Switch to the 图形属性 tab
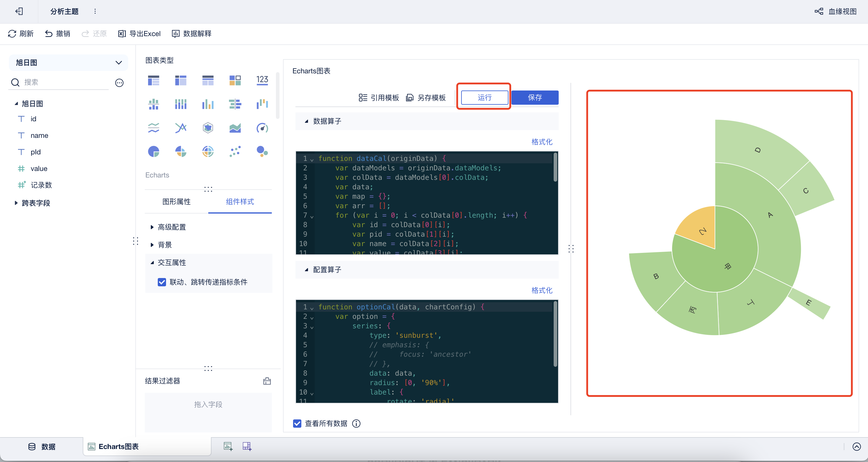The height and width of the screenshot is (462, 868). 176,202
